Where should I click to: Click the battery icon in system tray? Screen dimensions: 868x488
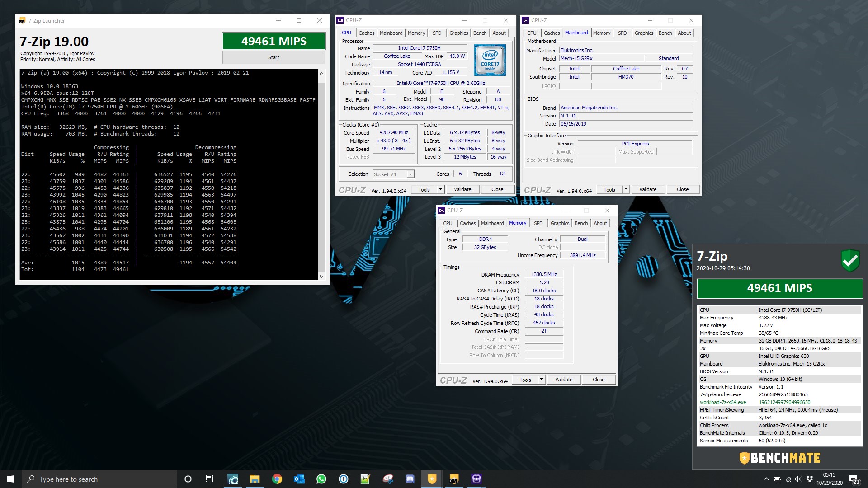coord(777,479)
